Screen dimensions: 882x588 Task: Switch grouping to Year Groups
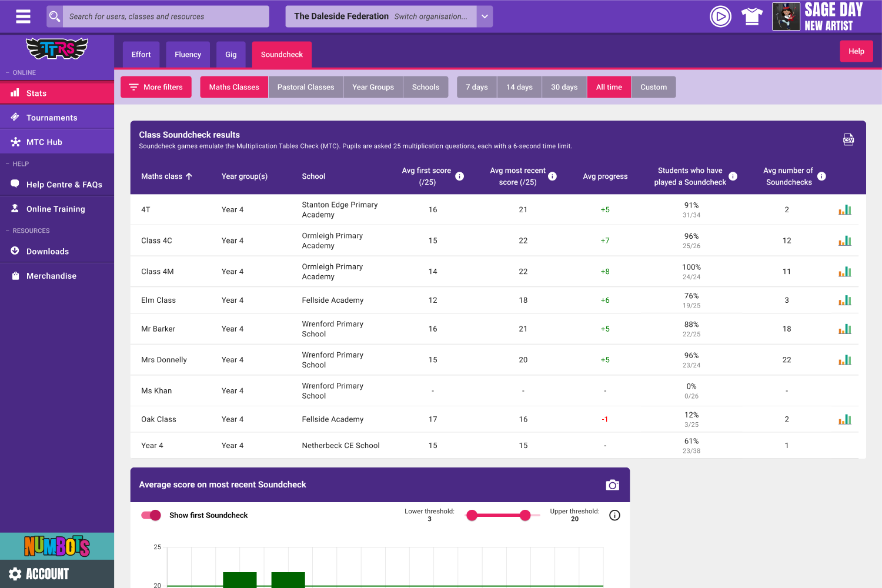click(373, 87)
